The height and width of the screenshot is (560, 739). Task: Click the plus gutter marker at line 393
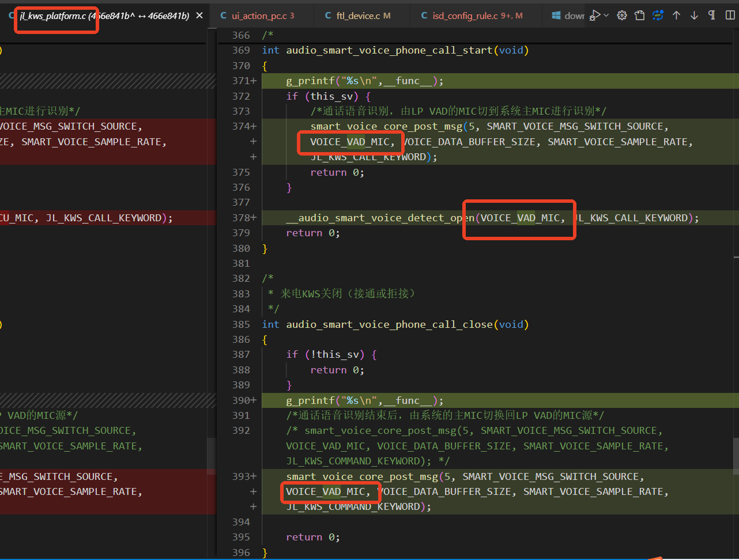coord(253,476)
